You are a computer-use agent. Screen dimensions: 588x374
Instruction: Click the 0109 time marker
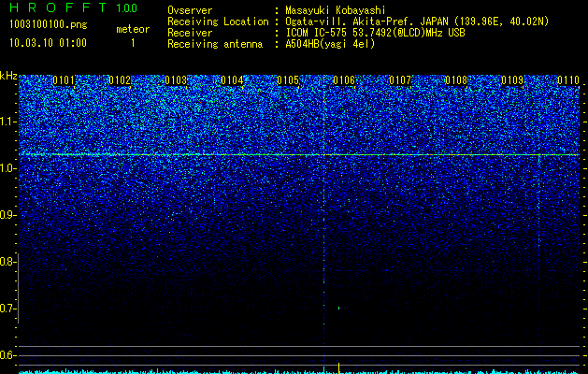pyautogui.click(x=512, y=80)
